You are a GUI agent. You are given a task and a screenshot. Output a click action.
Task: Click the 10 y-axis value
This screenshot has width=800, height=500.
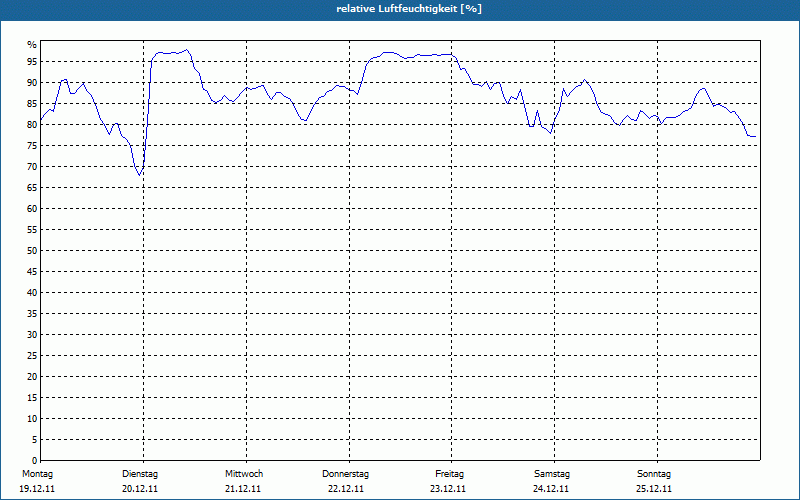32,419
